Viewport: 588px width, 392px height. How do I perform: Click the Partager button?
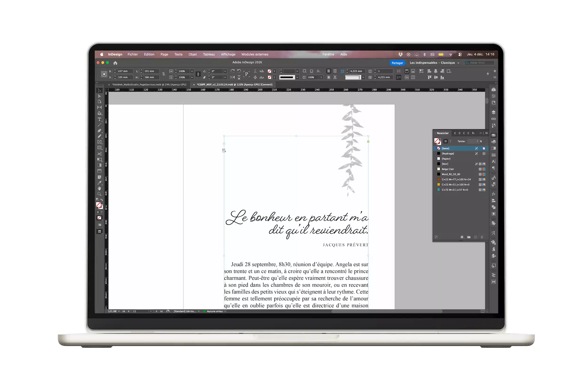tap(397, 63)
